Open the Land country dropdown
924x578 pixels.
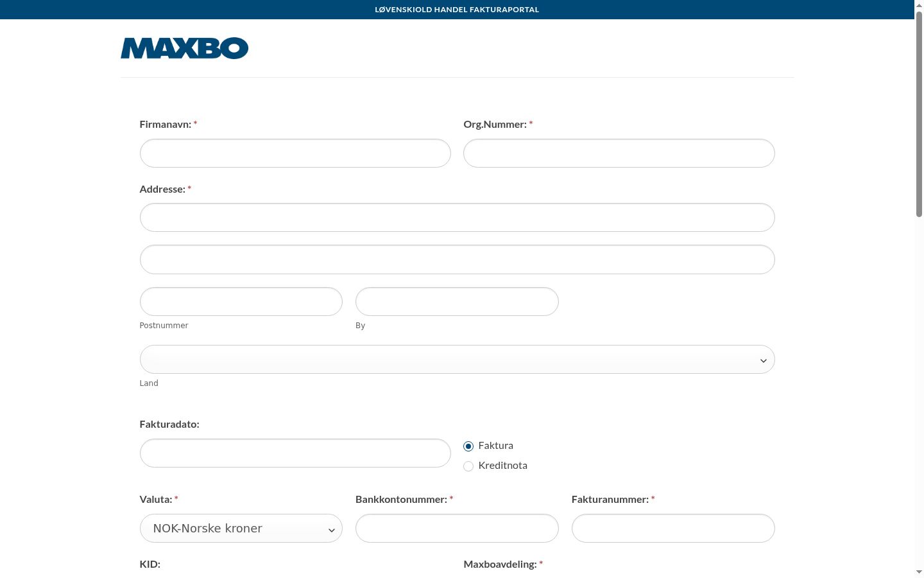458,360
